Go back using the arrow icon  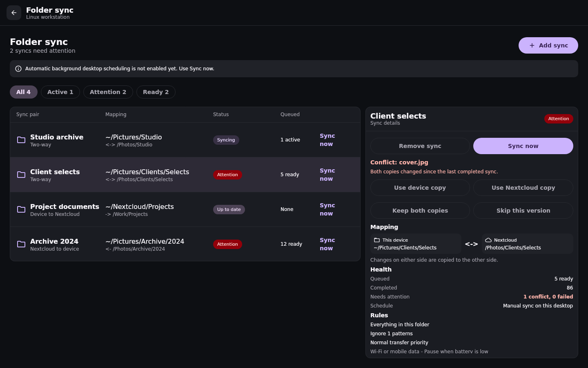[14, 13]
